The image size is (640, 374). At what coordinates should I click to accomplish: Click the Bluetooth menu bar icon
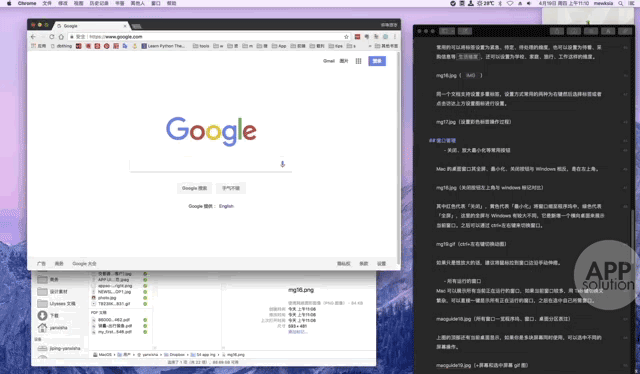pos(500,3)
